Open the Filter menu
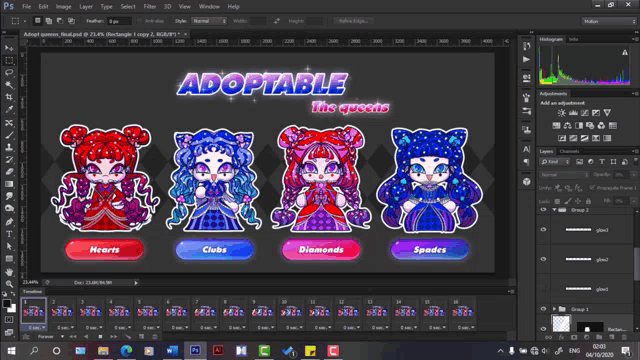The height and width of the screenshot is (360, 640). (x=150, y=7)
